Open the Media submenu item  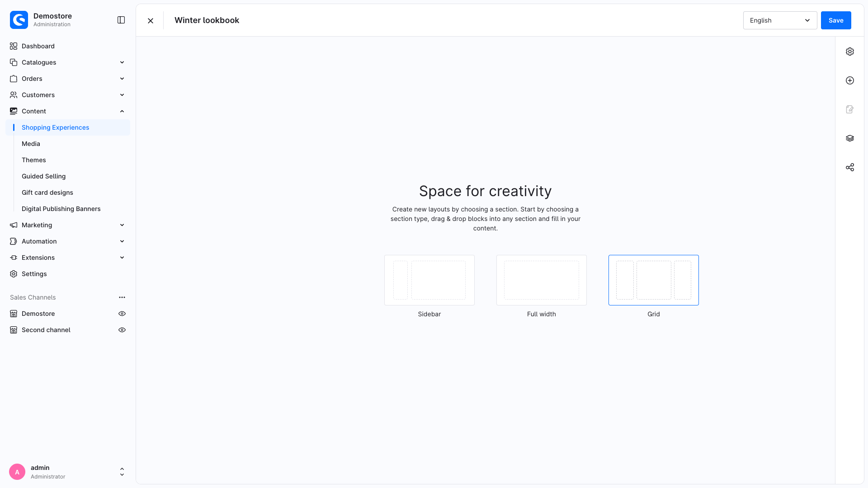click(x=31, y=144)
